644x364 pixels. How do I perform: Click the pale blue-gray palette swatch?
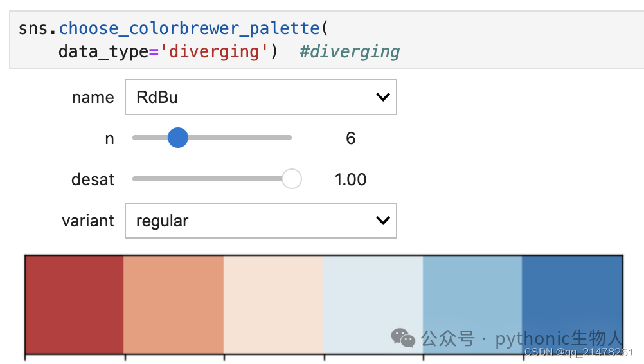[x=373, y=304]
